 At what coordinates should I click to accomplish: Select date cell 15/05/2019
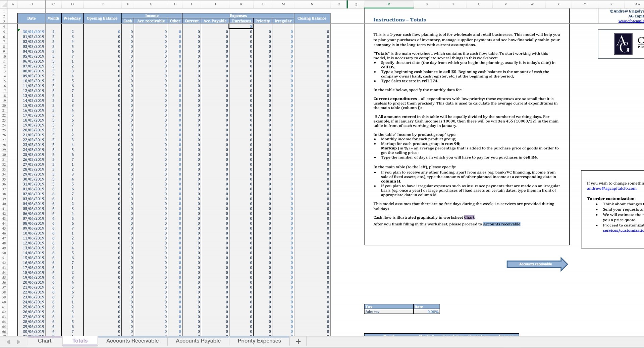click(31, 106)
